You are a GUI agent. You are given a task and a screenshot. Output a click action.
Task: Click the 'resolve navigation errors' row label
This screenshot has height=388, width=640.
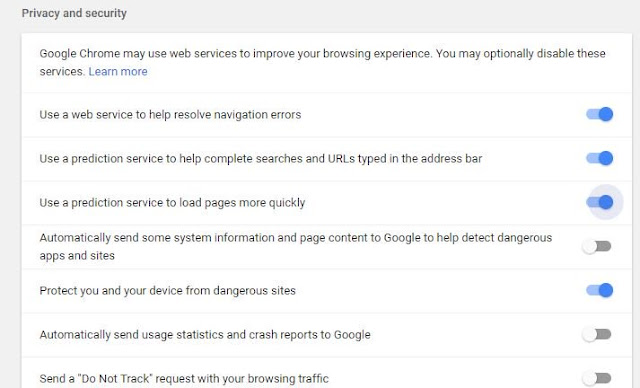[x=170, y=115]
